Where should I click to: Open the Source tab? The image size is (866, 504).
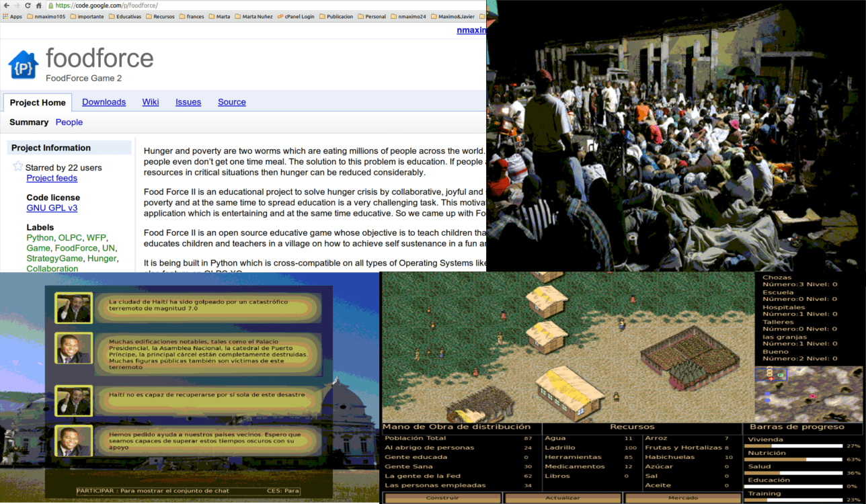(x=231, y=102)
